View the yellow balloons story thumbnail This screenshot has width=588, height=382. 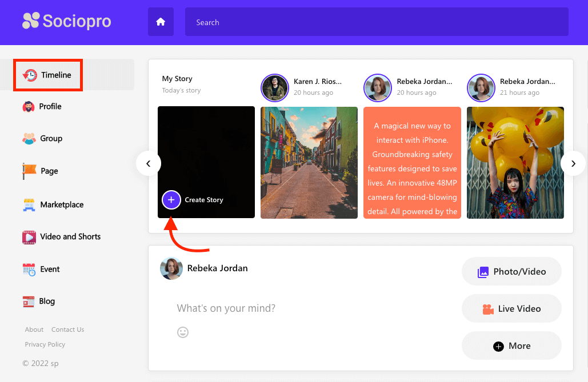(515, 163)
